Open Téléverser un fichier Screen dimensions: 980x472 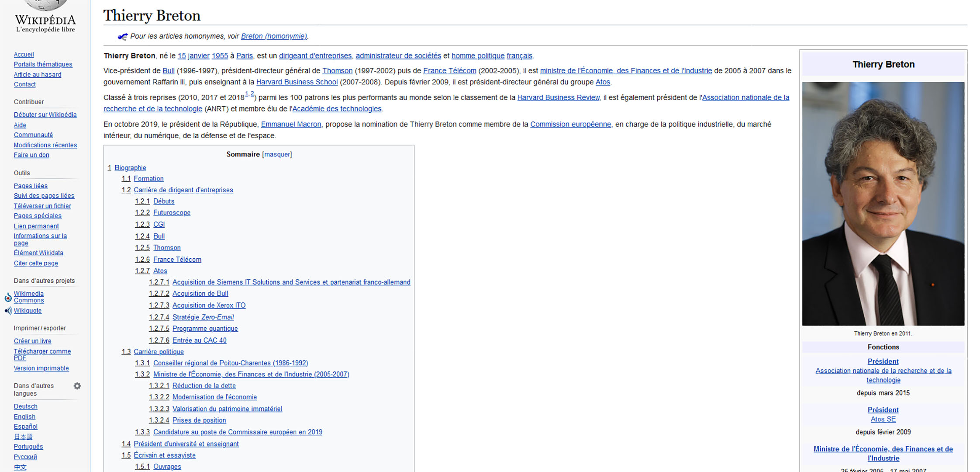click(x=42, y=206)
